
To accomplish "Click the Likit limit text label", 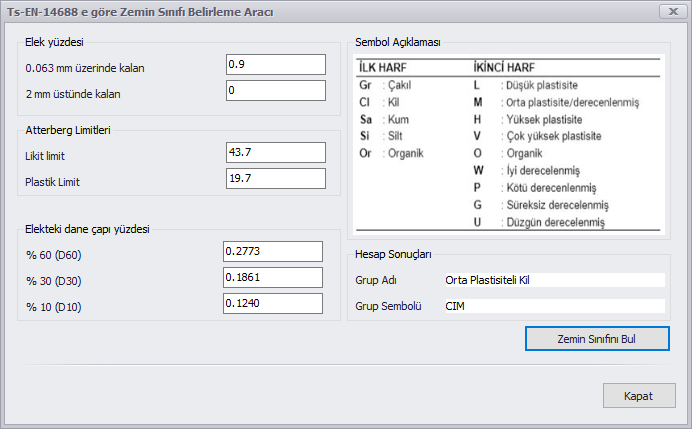I will pos(45,156).
